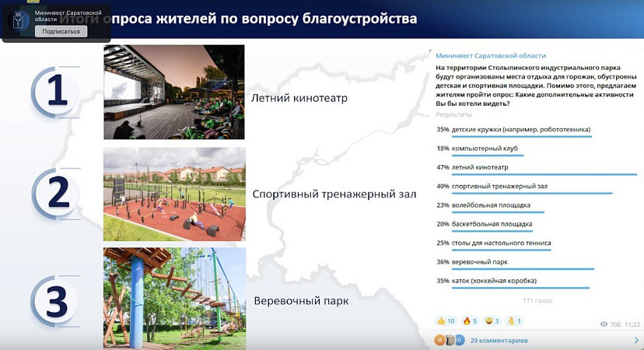Click the post timestamp 11:22
This screenshot has width=644, height=350.
tap(632, 324)
